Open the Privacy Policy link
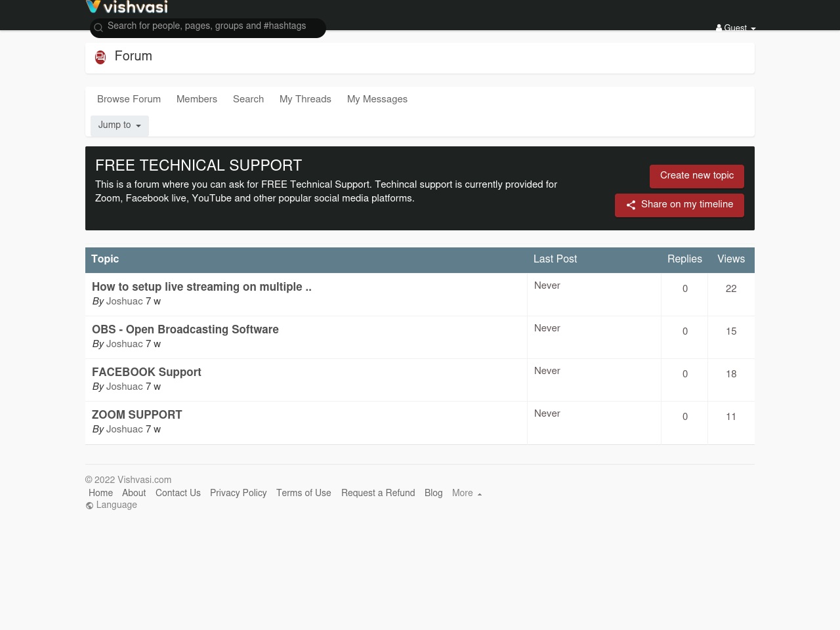This screenshot has height=630, width=840. 238,493
